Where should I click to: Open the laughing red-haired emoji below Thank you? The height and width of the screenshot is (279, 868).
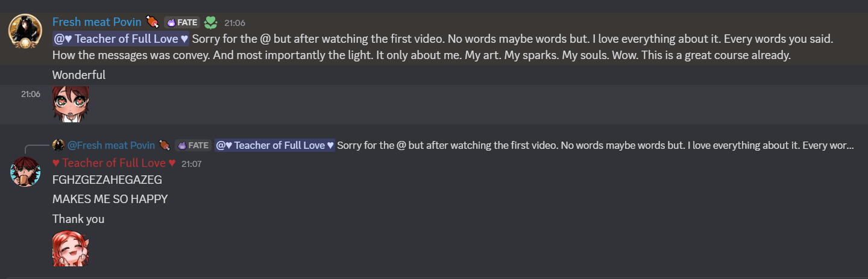[x=71, y=248]
